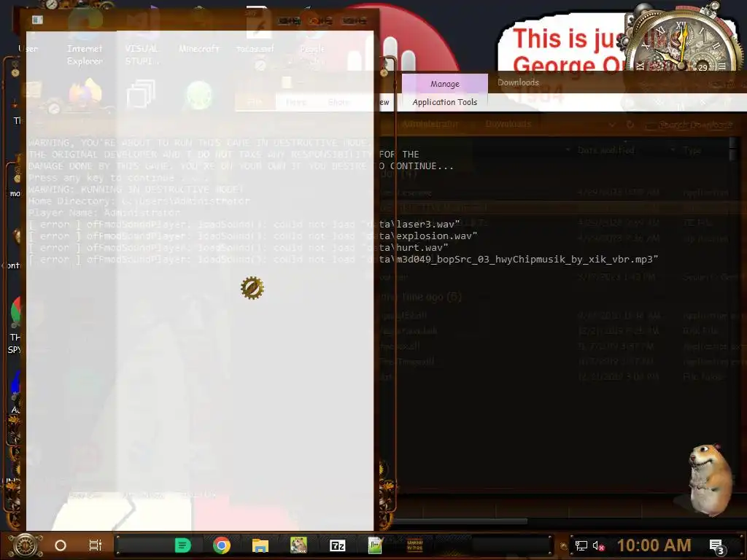Click the 10:00 AM taskbar clock
This screenshot has width=747, height=560.
654,545
